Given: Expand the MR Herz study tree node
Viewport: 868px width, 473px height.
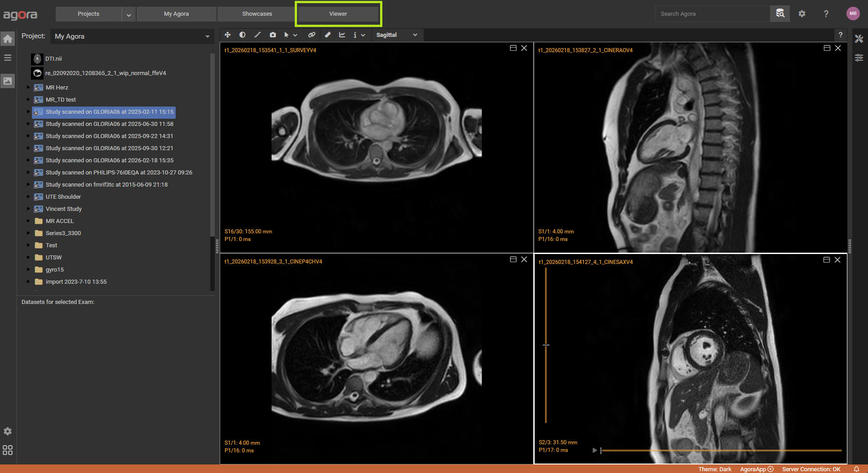Looking at the screenshot, I should tap(28, 87).
